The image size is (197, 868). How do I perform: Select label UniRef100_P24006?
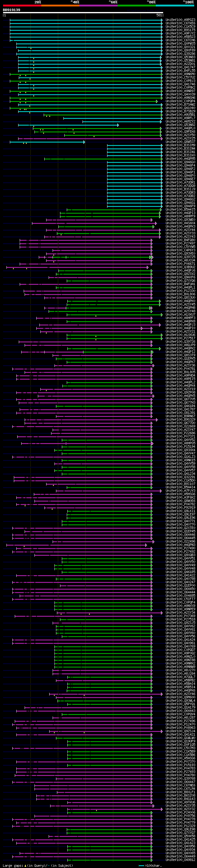click(x=180, y=812)
